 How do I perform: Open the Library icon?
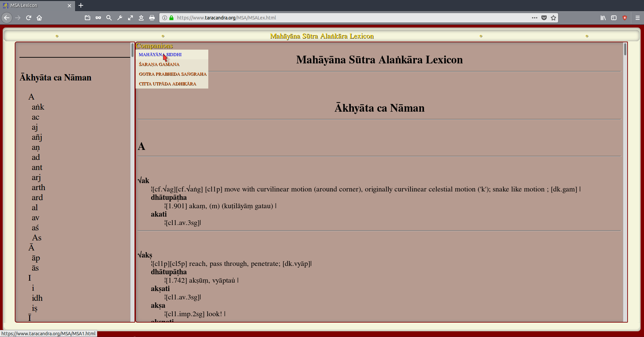[603, 18]
